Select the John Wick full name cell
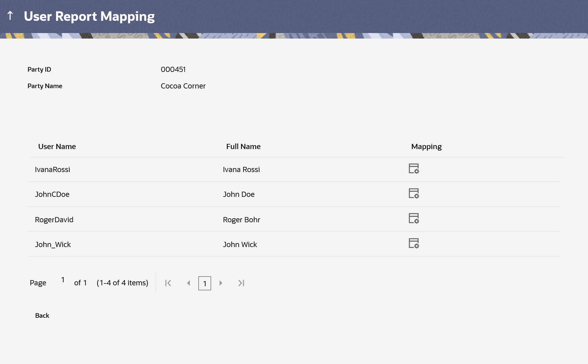Viewport: 588px width, 364px height. [x=240, y=245]
